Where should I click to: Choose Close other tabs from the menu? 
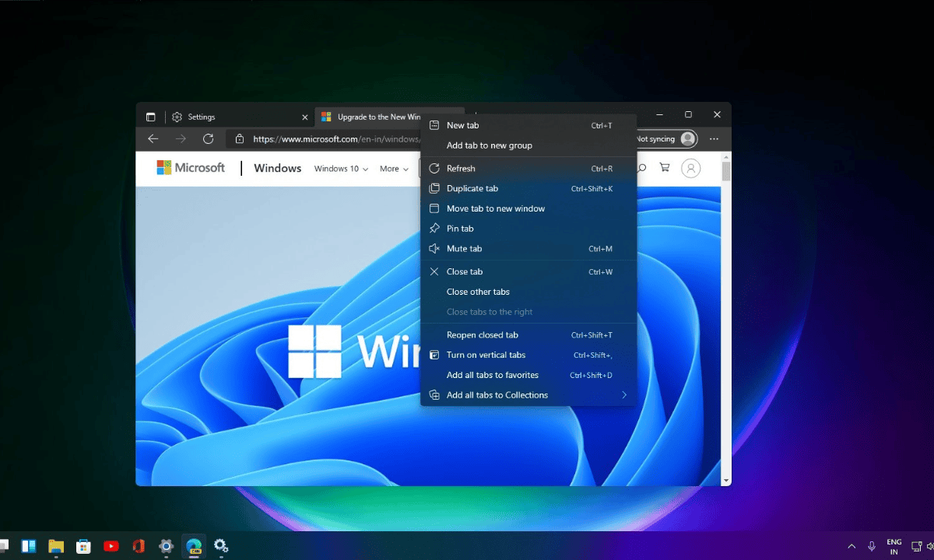point(478,292)
